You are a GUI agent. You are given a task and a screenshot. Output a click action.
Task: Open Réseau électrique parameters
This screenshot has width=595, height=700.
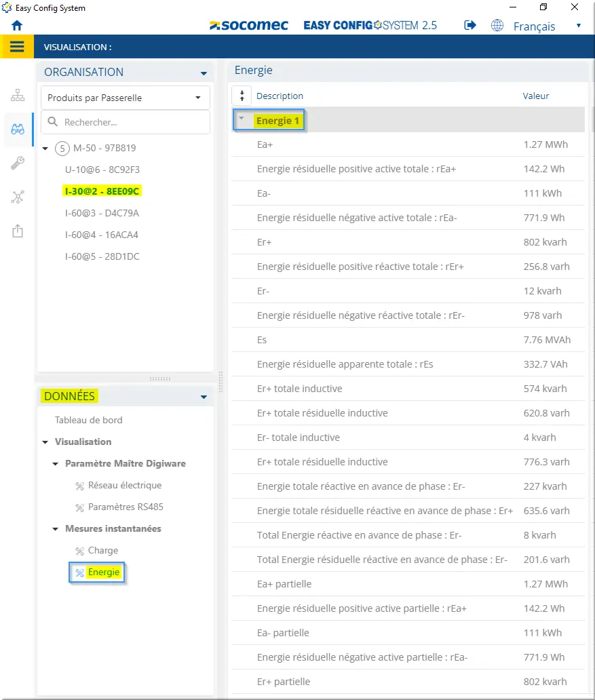125,485
